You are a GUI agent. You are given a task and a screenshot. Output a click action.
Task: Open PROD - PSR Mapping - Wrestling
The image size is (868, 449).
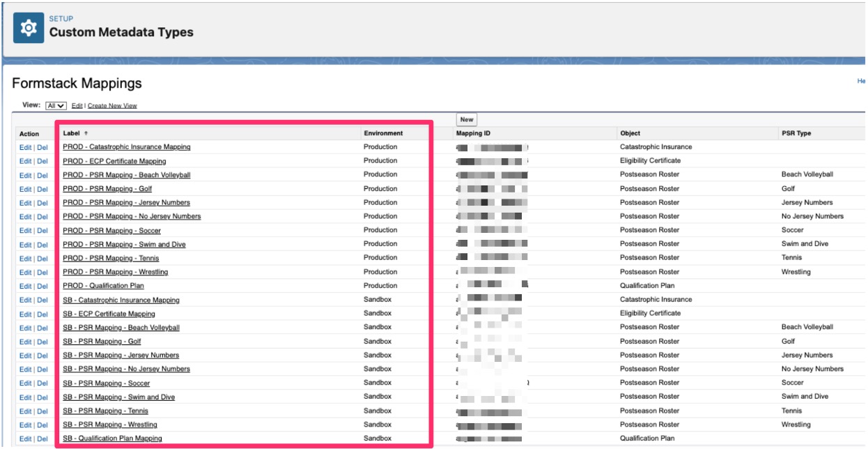(115, 272)
